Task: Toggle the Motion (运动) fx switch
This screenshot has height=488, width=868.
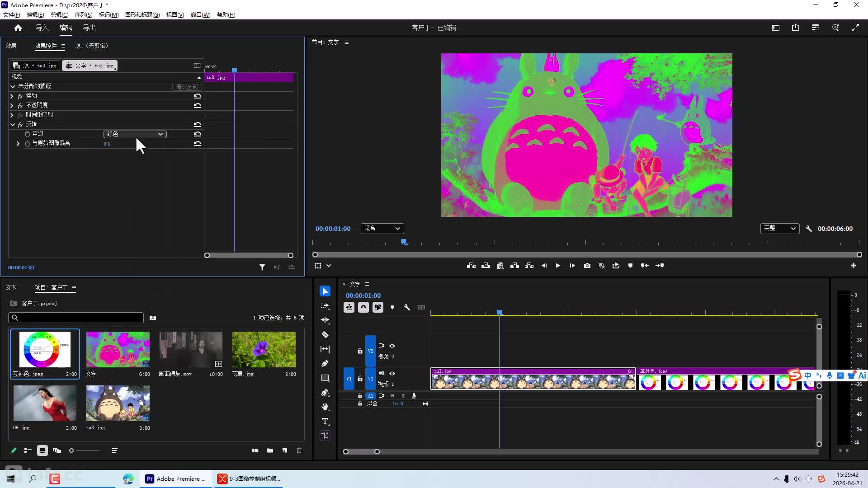Action: coord(20,96)
